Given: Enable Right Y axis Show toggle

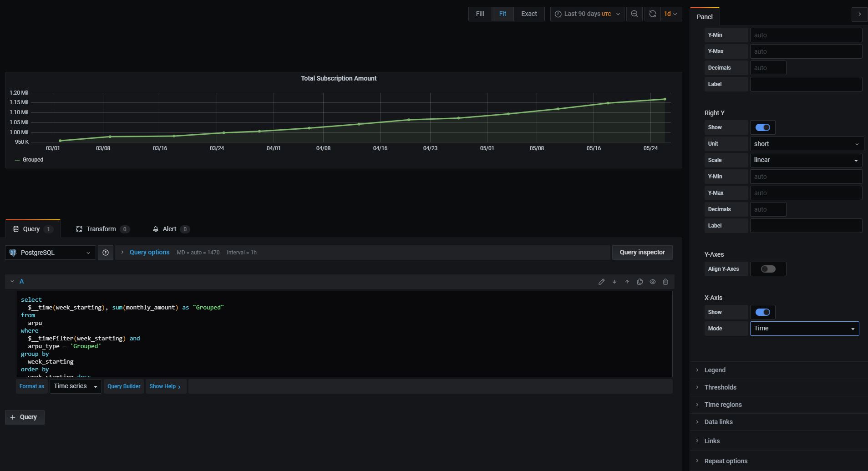Looking at the screenshot, I should (x=763, y=127).
